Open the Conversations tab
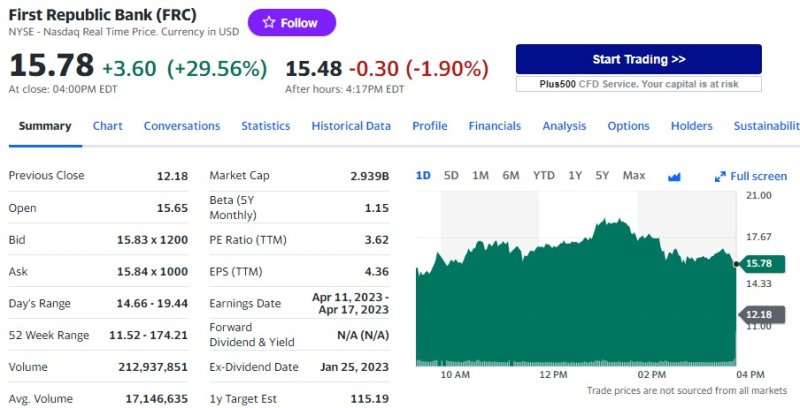800x408 pixels. point(182,126)
